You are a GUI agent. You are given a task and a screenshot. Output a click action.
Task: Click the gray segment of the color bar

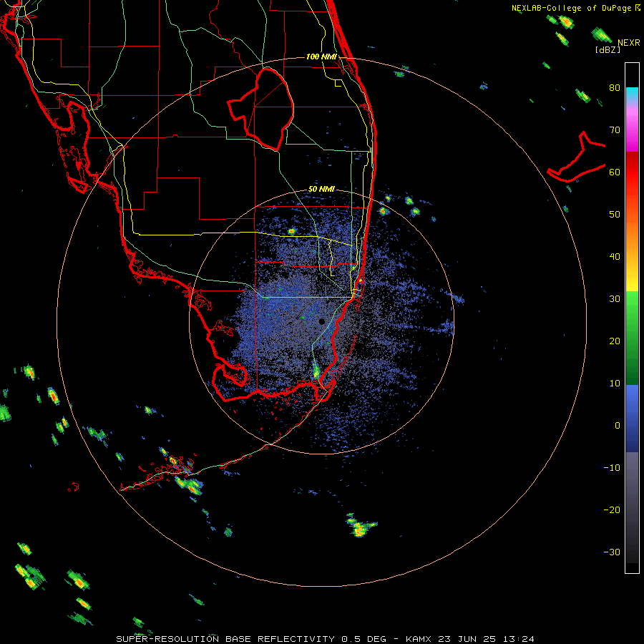click(632, 507)
